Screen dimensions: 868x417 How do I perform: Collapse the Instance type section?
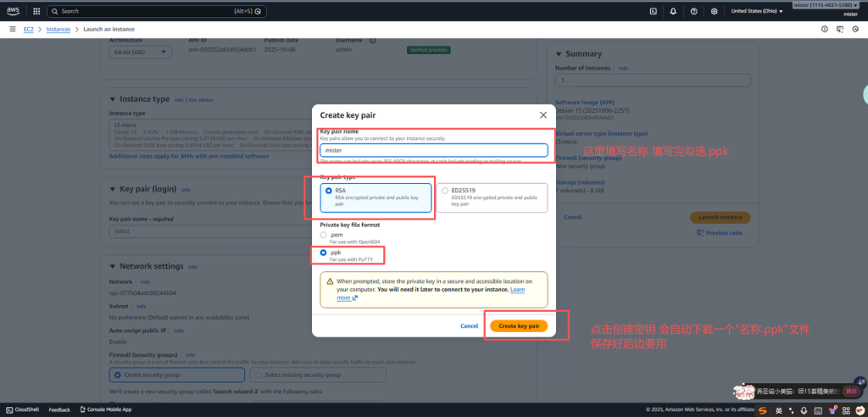(x=113, y=99)
